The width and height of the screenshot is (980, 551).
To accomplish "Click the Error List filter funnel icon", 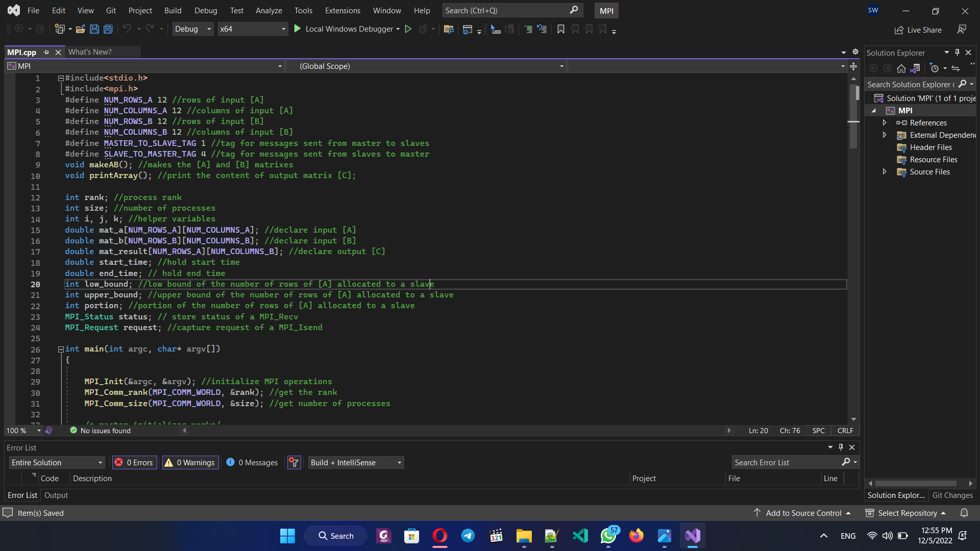I will tap(294, 463).
